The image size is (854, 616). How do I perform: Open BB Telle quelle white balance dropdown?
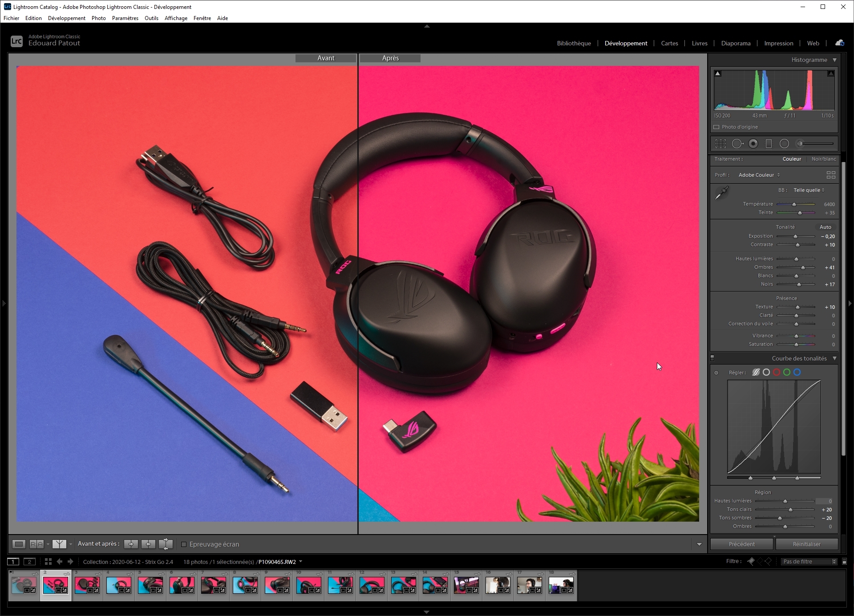pos(809,190)
